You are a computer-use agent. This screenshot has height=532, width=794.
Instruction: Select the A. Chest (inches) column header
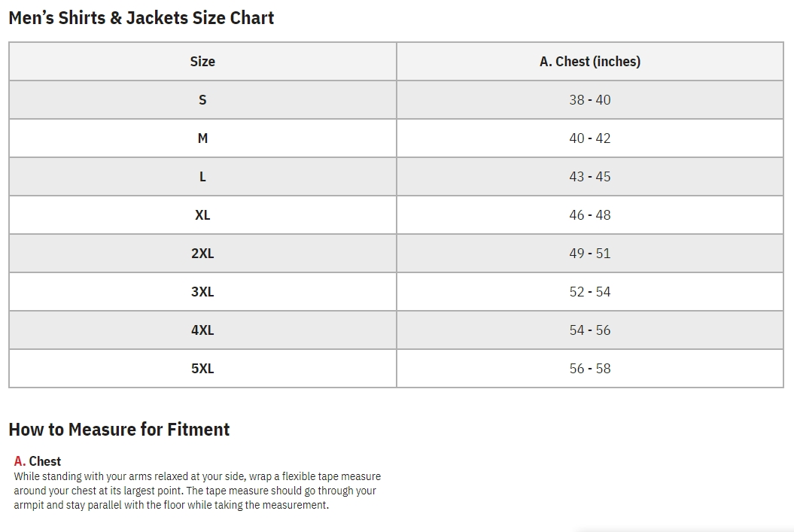(590, 62)
